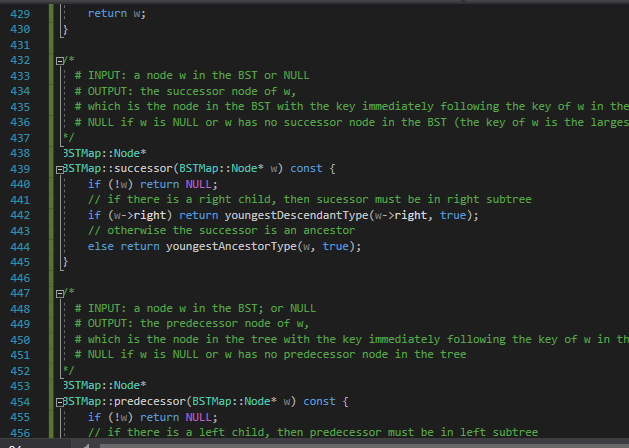Viewport: 629px width, 448px height.
Task: Click line number 438
Action: [x=20, y=153]
